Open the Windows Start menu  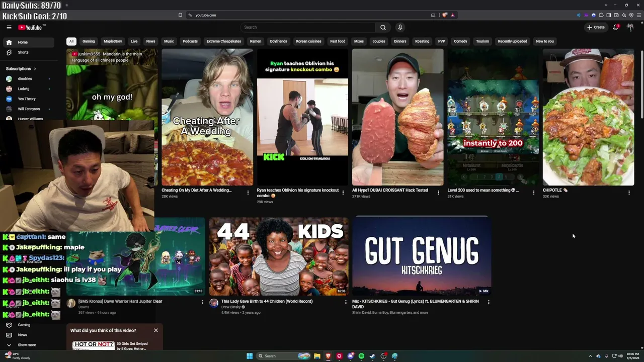point(250,356)
